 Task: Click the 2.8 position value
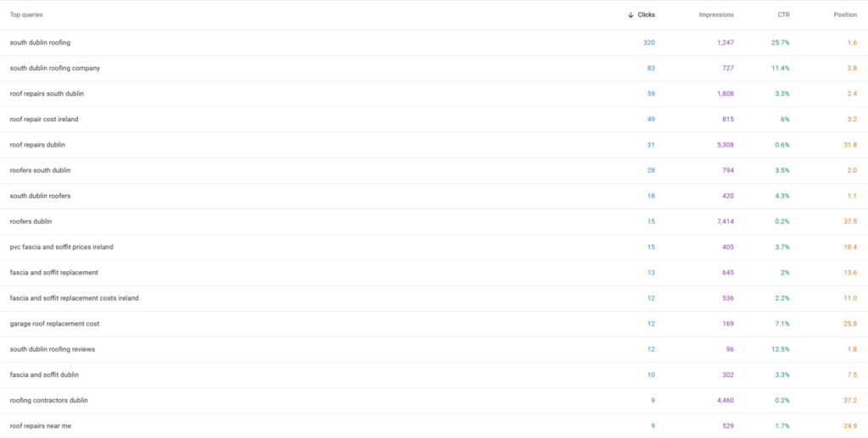(x=852, y=68)
